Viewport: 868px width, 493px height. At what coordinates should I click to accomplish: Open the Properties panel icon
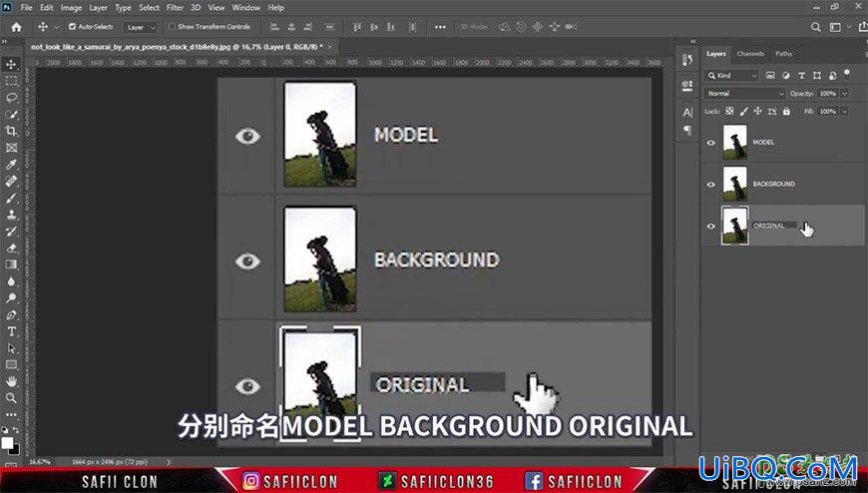click(687, 86)
